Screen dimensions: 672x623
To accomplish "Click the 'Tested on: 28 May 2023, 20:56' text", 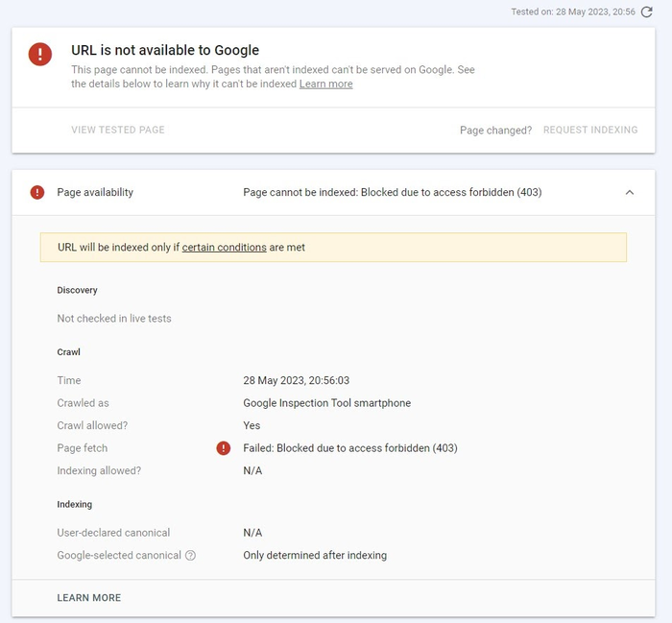I will 573,12.
